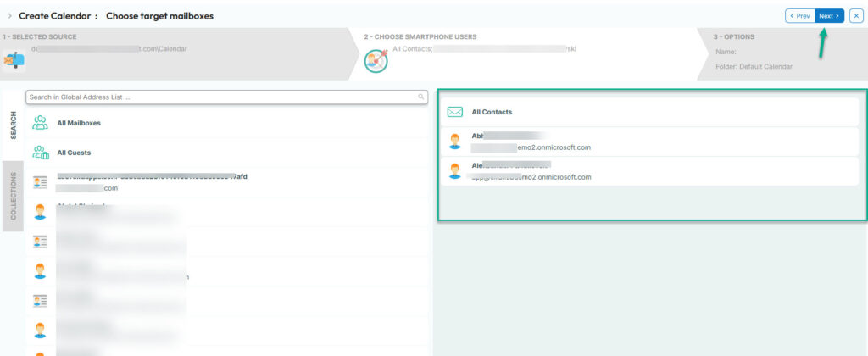Close the Create Calendar wizard
Viewport: 868px width, 356px height.
(x=856, y=16)
